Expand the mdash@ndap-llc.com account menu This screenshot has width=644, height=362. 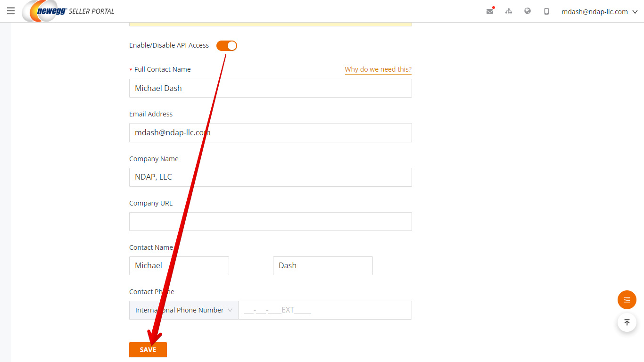[600, 11]
